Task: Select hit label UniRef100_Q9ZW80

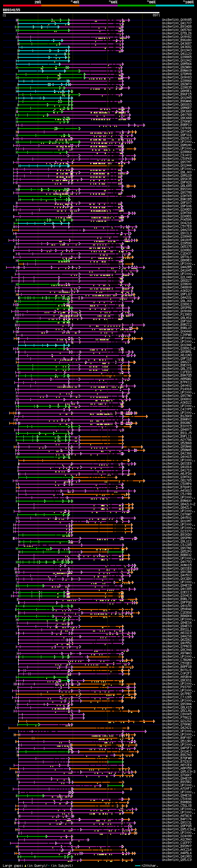Action: 177,67
